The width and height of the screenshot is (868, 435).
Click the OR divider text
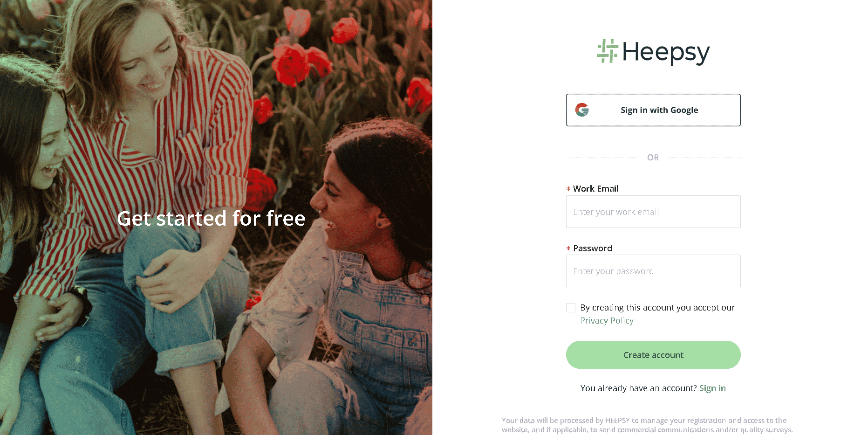[653, 158]
